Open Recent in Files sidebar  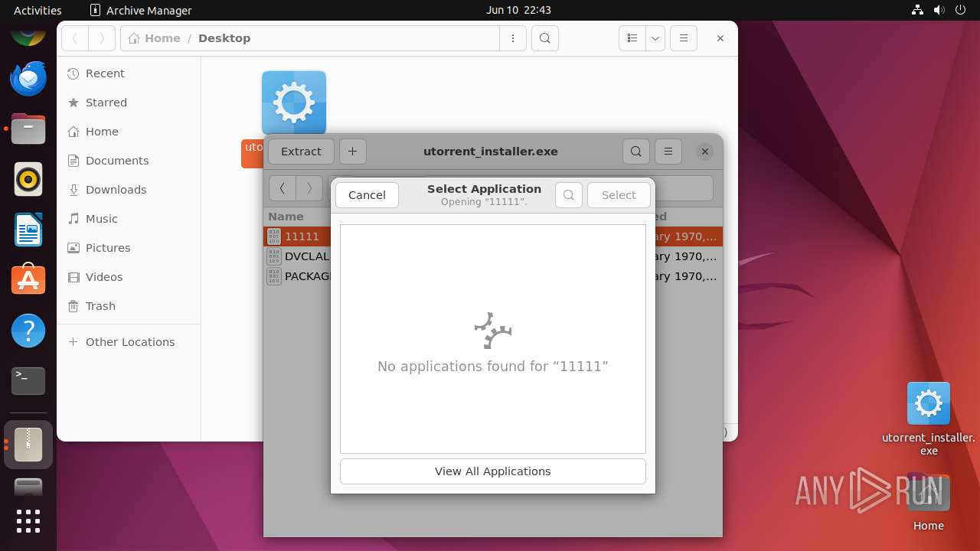pyautogui.click(x=129, y=73)
